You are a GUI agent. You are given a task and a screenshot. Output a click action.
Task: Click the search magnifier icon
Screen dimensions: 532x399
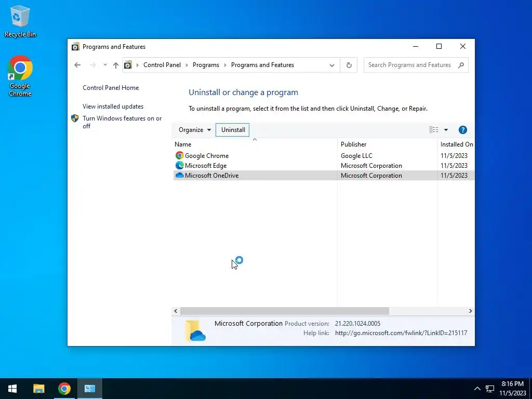click(461, 65)
